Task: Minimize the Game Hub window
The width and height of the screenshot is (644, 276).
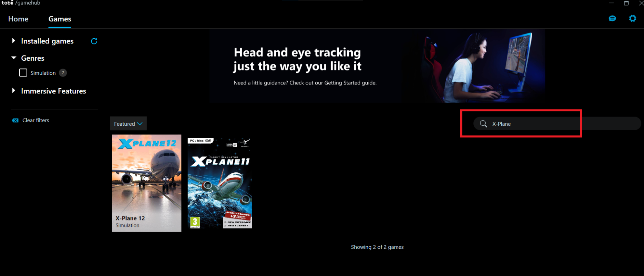Action: 611,3
